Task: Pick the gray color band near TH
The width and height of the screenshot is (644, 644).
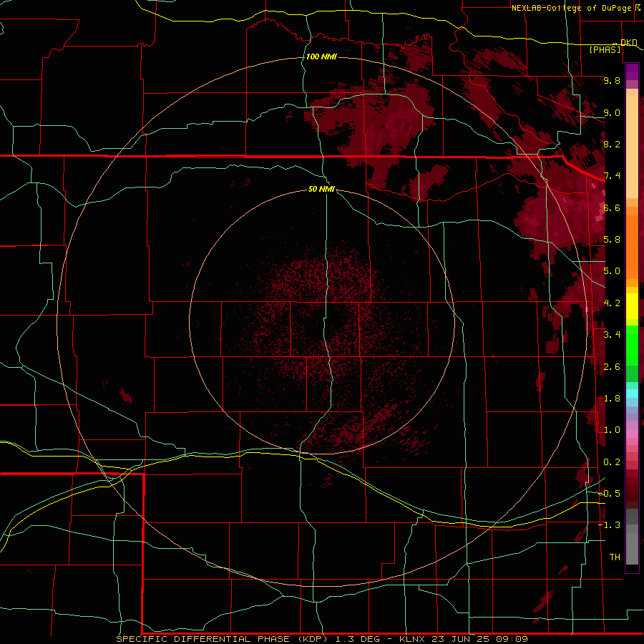Action: point(632,548)
